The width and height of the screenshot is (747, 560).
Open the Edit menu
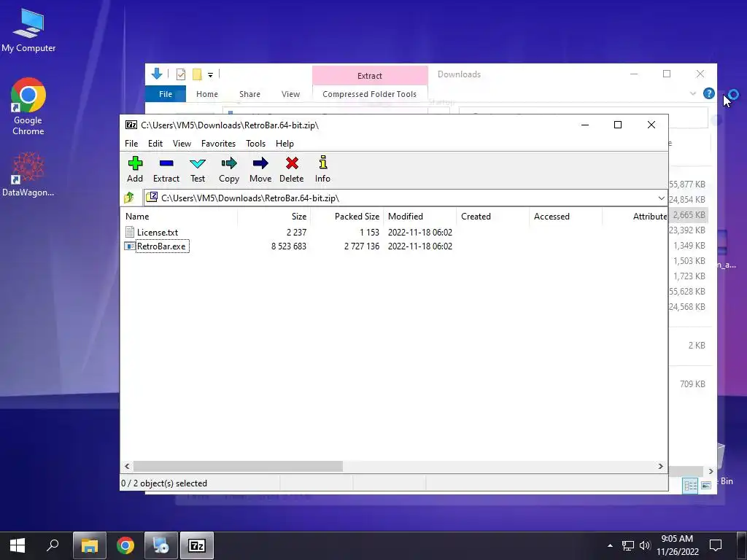pos(155,144)
